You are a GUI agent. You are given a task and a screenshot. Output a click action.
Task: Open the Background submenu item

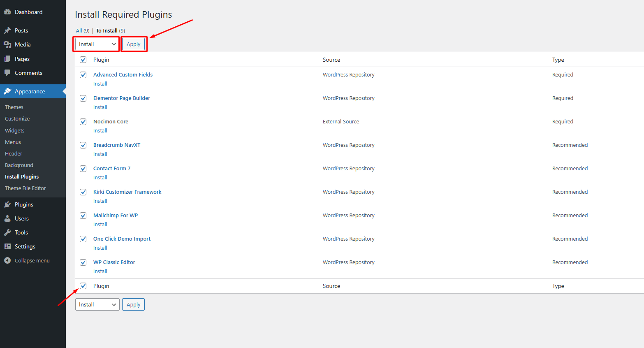19,165
